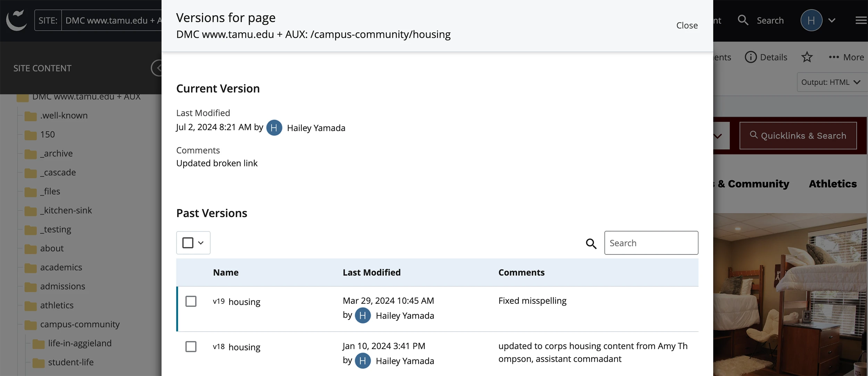
Task: Open v18 housing version link
Action: click(244, 347)
